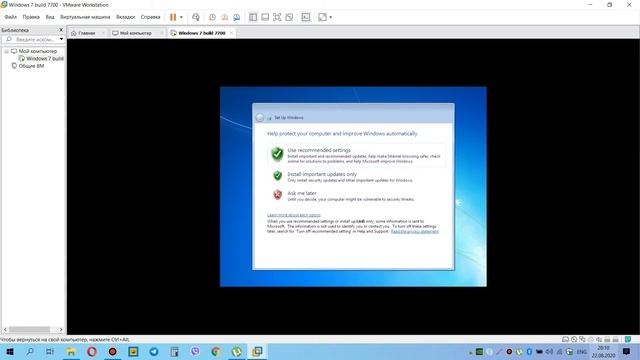Viewport: 640px width, 360px height.
Task: Open Task View on the taskbar
Action: [50, 351]
